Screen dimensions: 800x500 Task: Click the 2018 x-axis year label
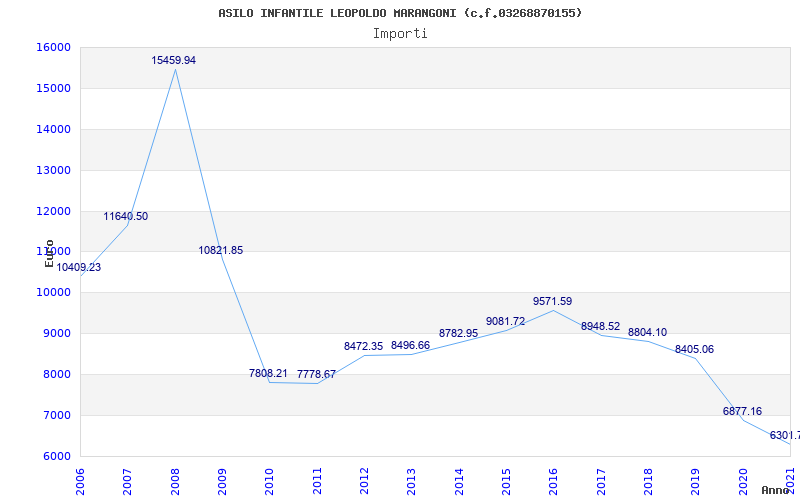point(648,482)
